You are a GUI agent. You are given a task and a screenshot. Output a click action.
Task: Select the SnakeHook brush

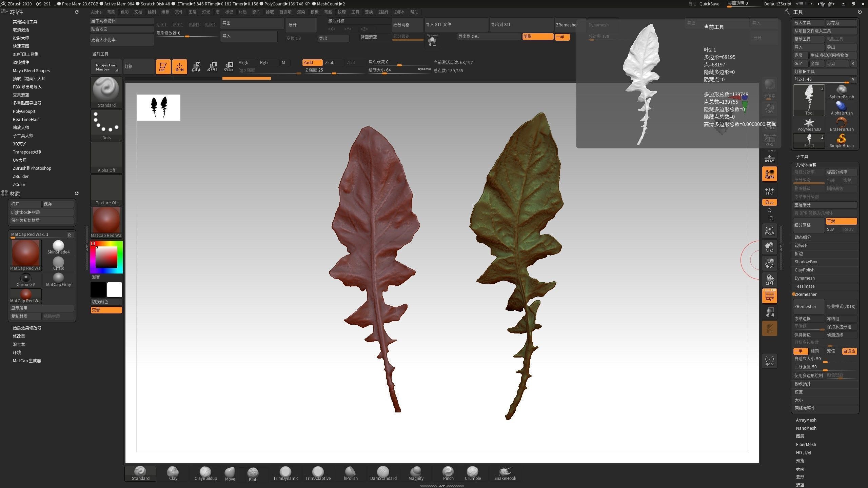505,474
